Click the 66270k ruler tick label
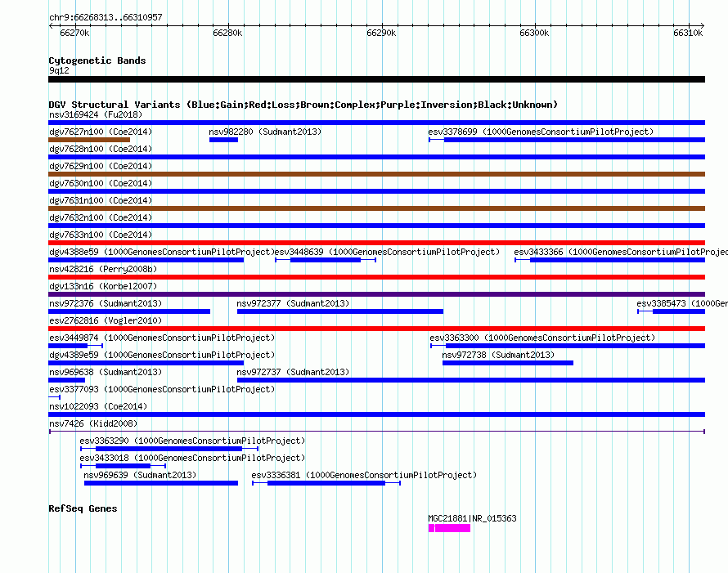 pyautogui.click(x=74, y=33)
